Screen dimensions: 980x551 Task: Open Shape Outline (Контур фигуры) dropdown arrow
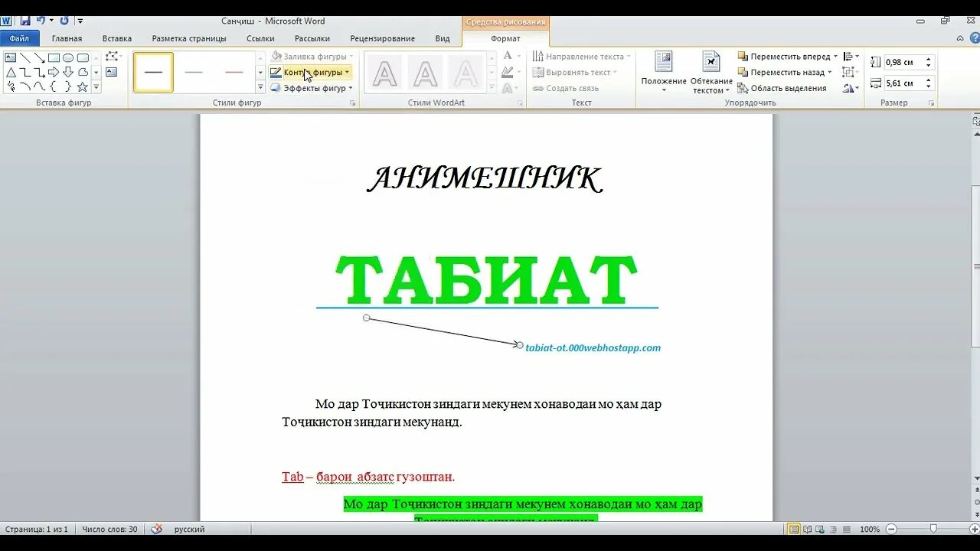point(347,72)
